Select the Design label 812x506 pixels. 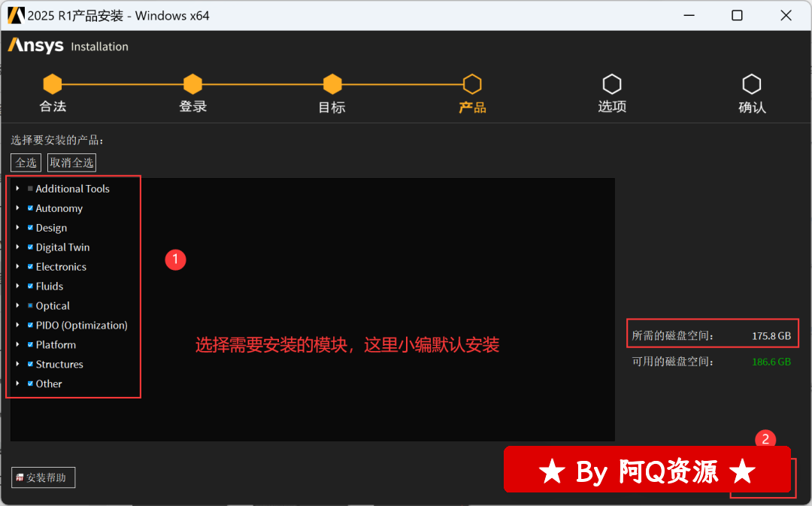click(x=51, y=228)
